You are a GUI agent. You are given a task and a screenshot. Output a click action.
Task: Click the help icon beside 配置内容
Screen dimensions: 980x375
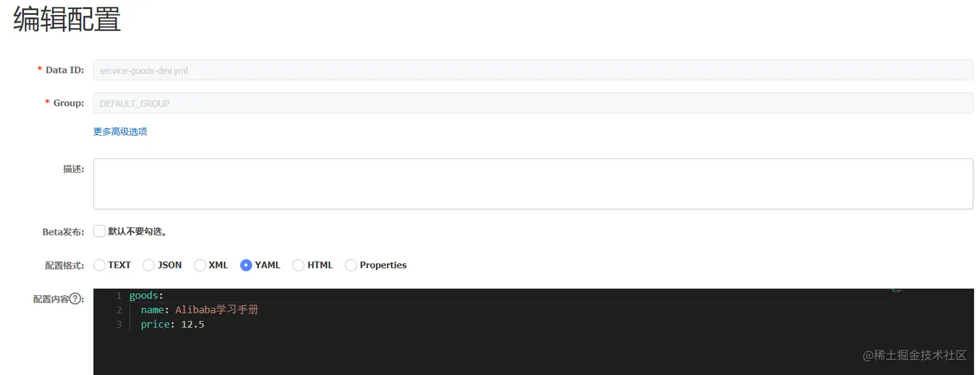[x=76, y=299]
